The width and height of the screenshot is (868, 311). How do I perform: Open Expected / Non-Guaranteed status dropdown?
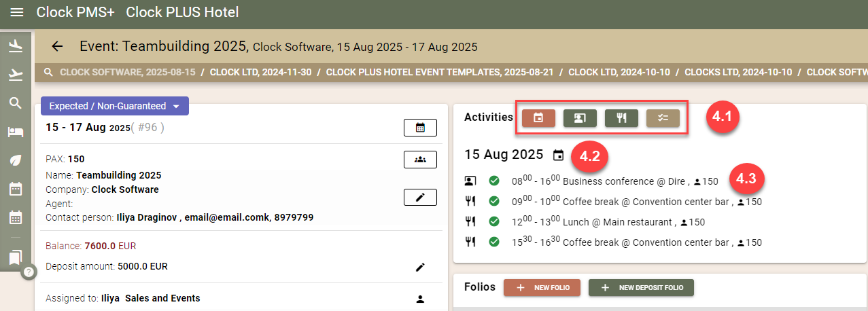(115, 106)
